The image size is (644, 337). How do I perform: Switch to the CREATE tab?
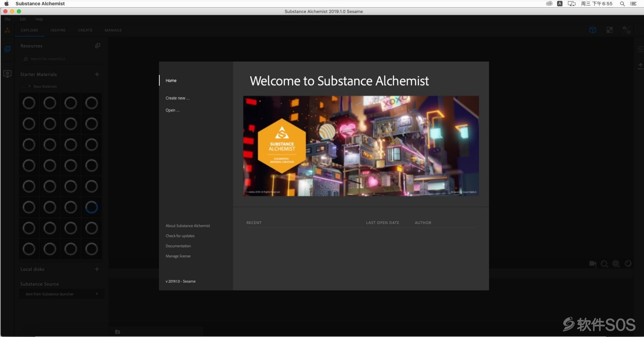(85, 30)
